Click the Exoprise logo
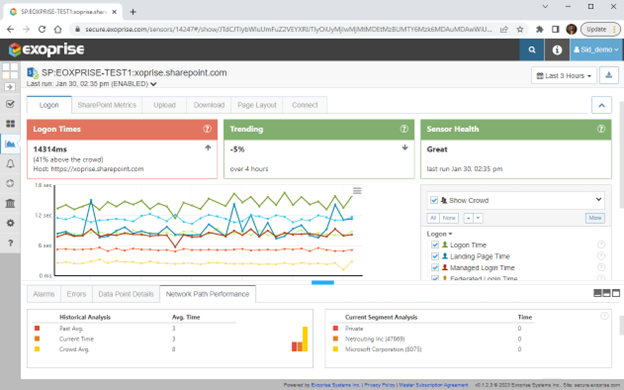624x390 pixels. coord(47,50)
